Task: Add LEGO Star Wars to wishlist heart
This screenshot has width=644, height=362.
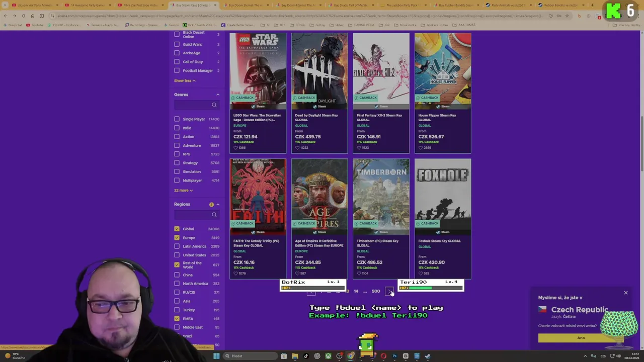Action: tap(235, 148)
